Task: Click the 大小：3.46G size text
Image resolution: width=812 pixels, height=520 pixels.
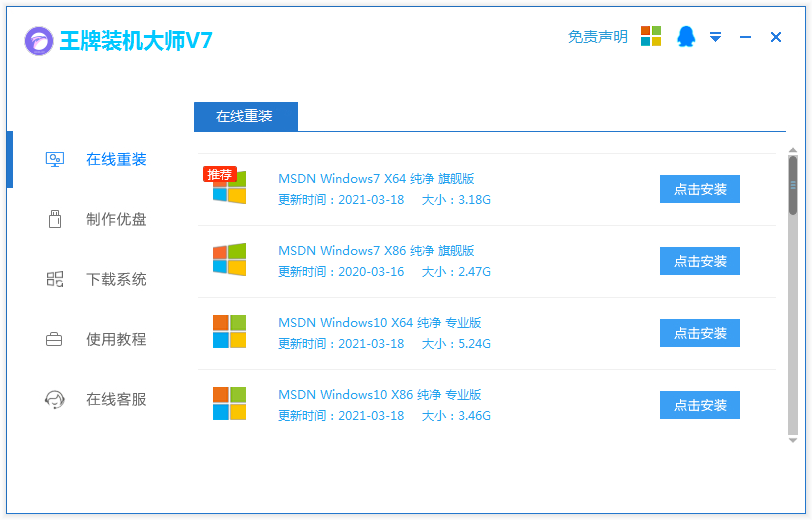Action: (x=456, y=416)
